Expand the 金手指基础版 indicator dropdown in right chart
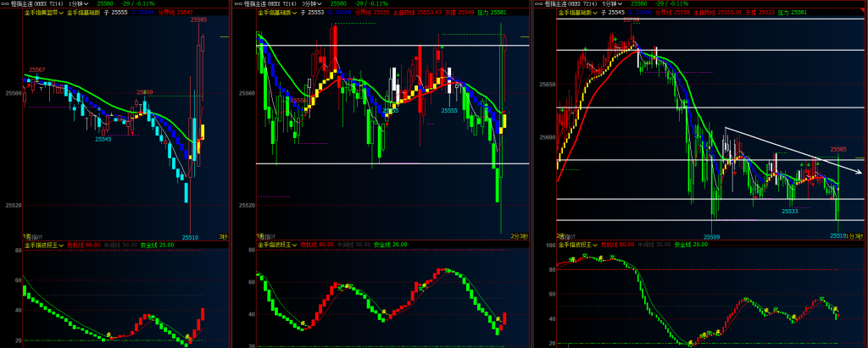Viewport: 868px width, 348px height. click(x=578, y=12)
